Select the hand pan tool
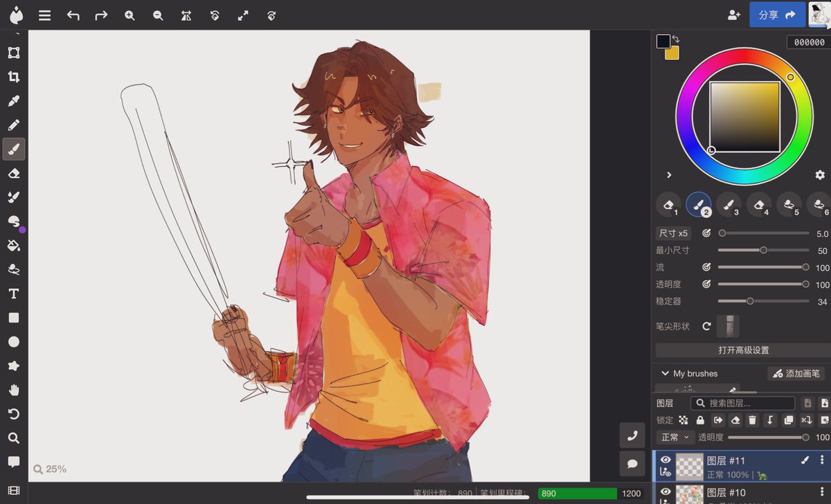This screenshot has height=504, width=831. pyautogui.click(x=13, y=390)
